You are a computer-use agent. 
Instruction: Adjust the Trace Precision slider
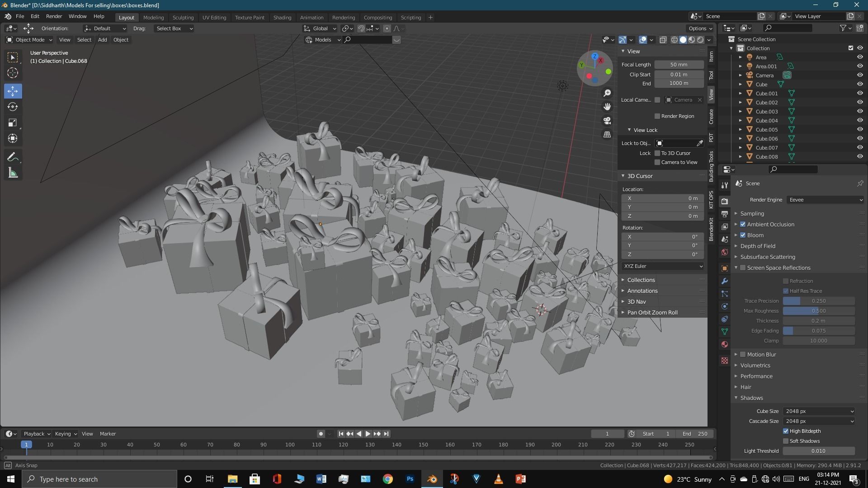(x=819, y=301)
